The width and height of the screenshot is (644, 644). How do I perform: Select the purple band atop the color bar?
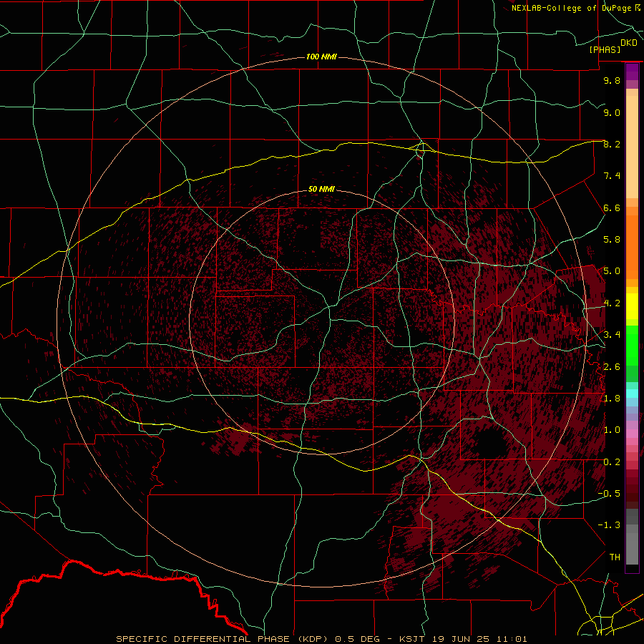pos(632,72)
